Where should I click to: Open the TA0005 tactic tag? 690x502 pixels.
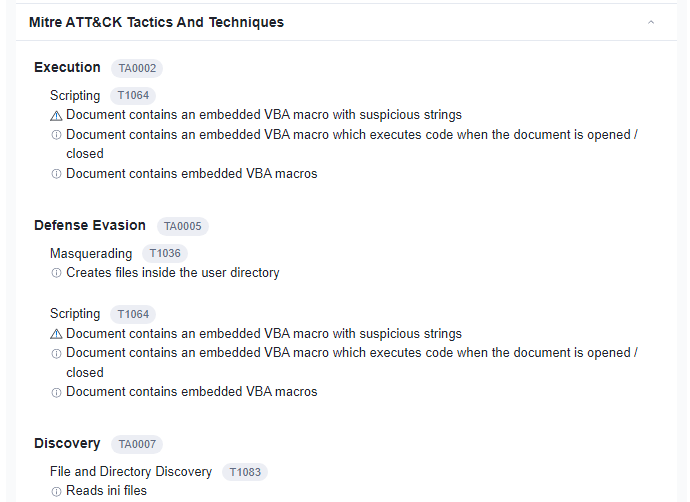tap(183, 226)
